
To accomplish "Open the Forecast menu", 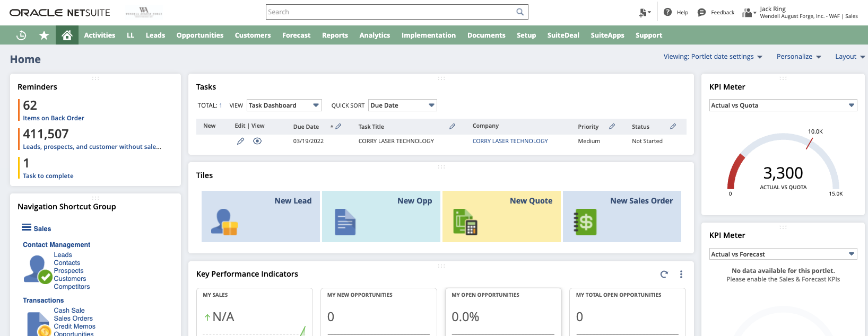I will [296, 35].
